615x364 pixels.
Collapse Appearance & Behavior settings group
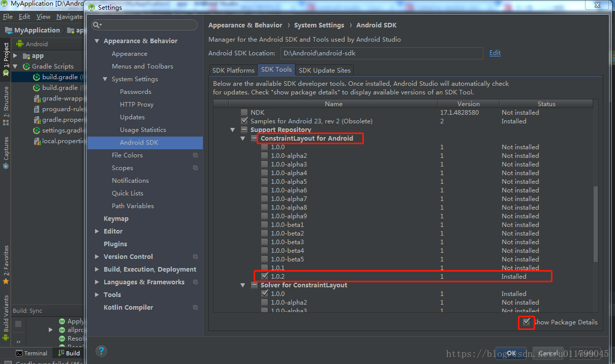97,41
